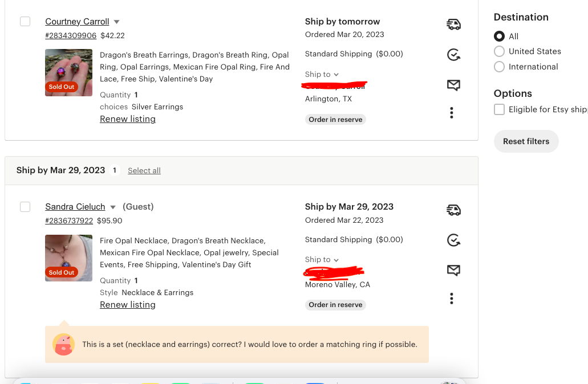The height and width of the screenshot is (384, 588).
Task: Open order number #2836737922 link
Action: (x=69, y=220)
